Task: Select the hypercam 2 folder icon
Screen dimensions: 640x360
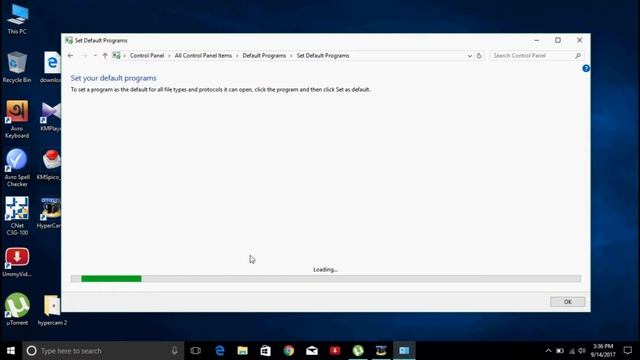Action: tap(52, 310)
